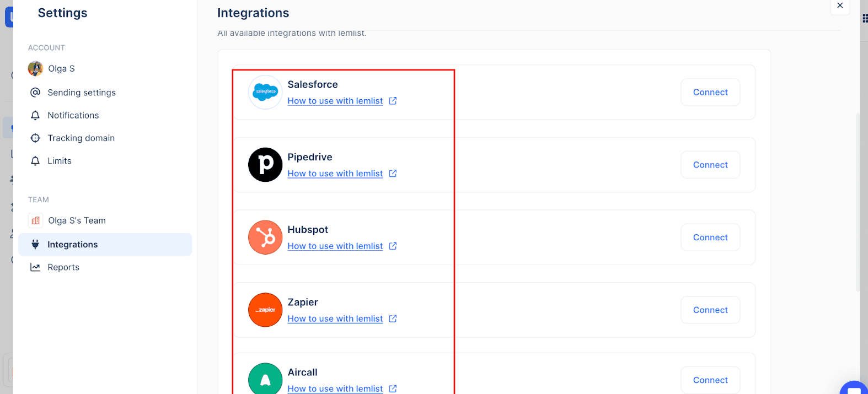Screen dimensions: 868x394
Task: Click the Hubspot integration title
Action: pyautogui.click(x=308, y=230)
